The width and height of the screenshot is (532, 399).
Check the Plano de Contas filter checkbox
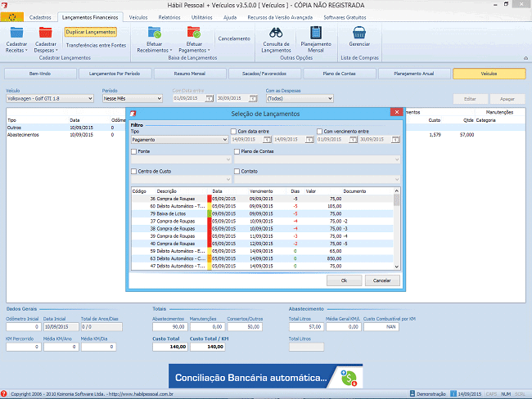click(x=237, y=151)
